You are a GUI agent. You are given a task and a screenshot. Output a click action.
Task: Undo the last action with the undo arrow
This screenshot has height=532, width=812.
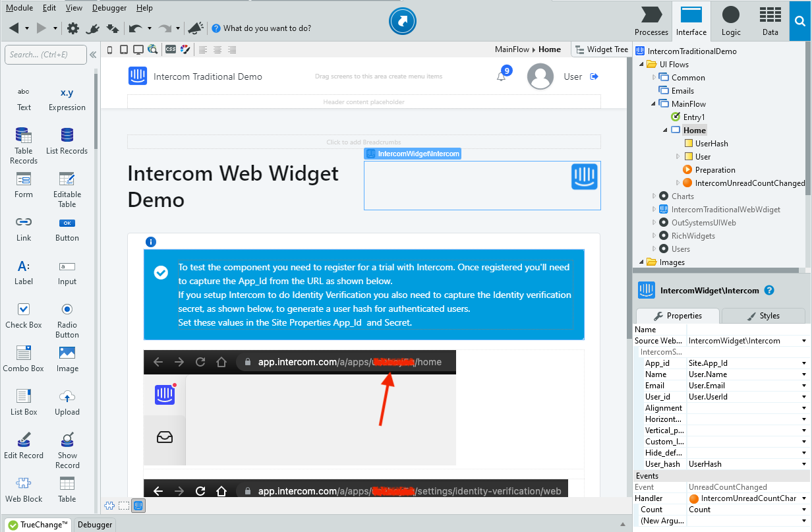pos(135,28)
